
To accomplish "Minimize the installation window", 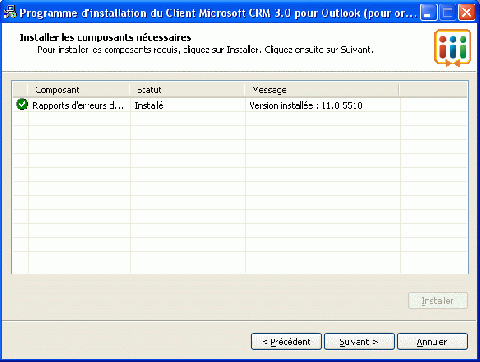I will click(x=428, y=13).
